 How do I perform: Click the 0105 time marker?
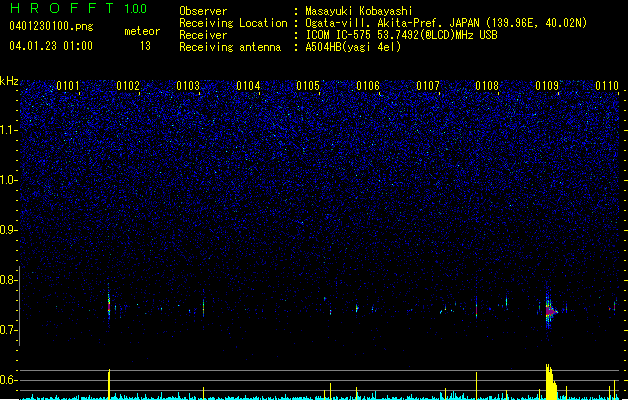click(x=308, y=86)
